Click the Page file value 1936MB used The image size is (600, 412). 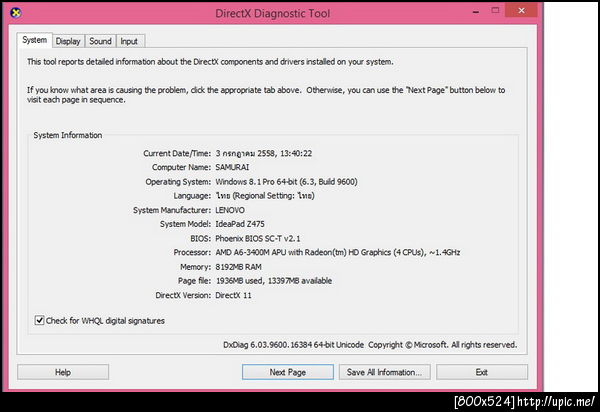tap(274, 281)
